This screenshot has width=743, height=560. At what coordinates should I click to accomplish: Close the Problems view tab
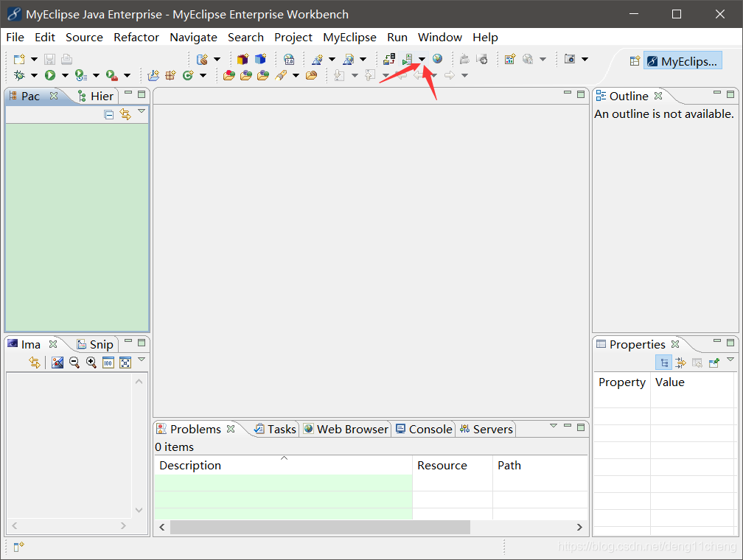(x=231, y=429)
